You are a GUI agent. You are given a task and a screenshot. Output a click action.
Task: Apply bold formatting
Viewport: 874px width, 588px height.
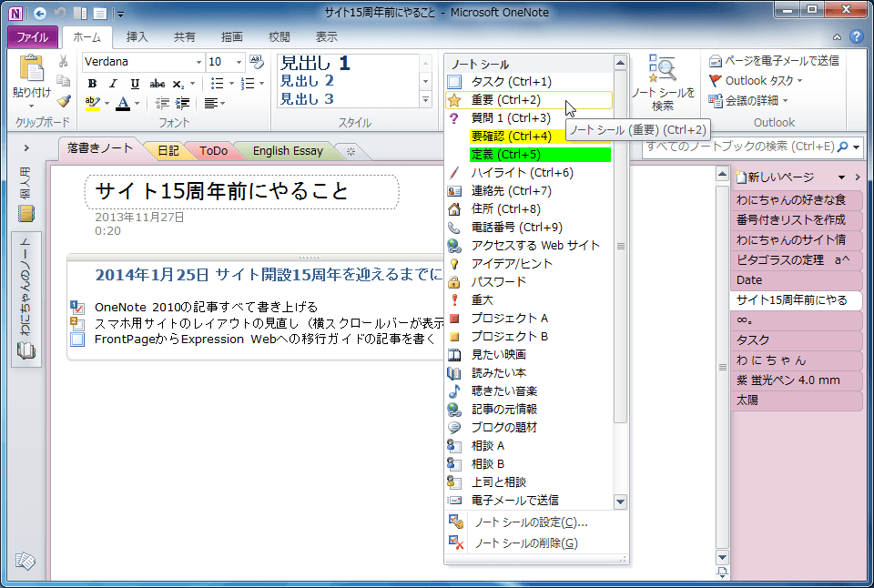click(92, 84)
